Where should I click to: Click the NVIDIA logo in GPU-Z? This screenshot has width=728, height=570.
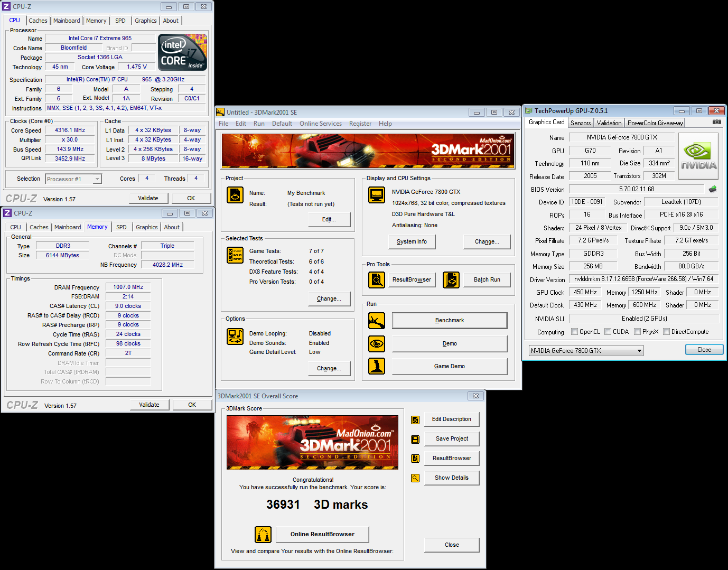pyautogui.click(x=698, y=156)
